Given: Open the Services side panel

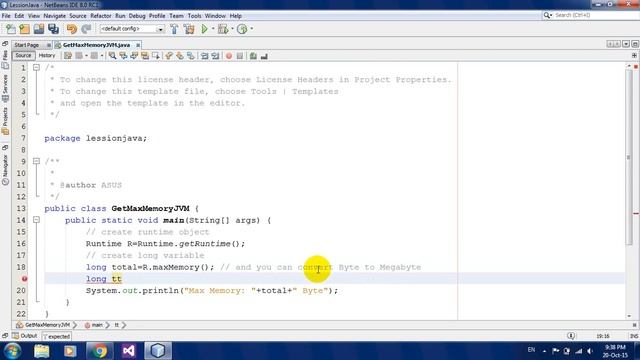Looking at the screenshot, I should [5, 88].
